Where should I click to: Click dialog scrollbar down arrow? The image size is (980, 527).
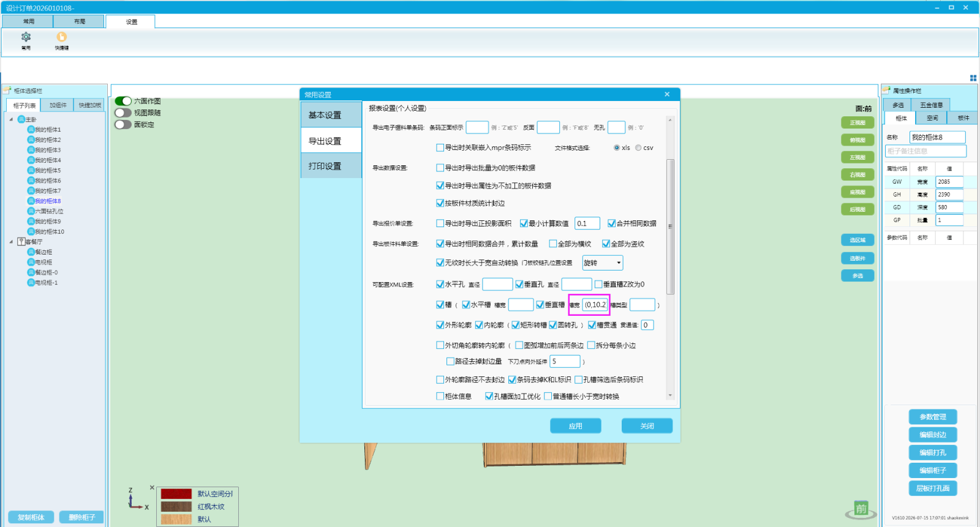pyautogui.click(x=670, y=395)
